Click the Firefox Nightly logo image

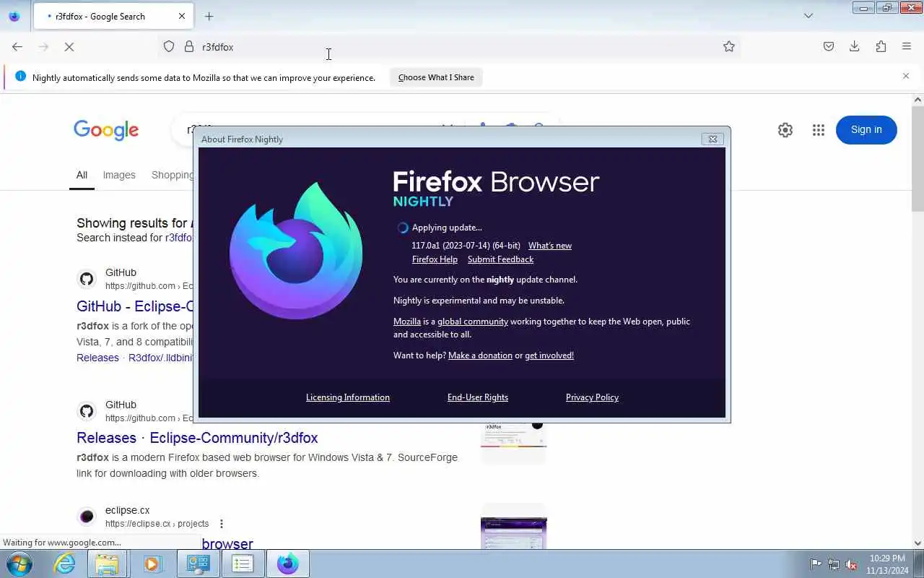(296, 251)
